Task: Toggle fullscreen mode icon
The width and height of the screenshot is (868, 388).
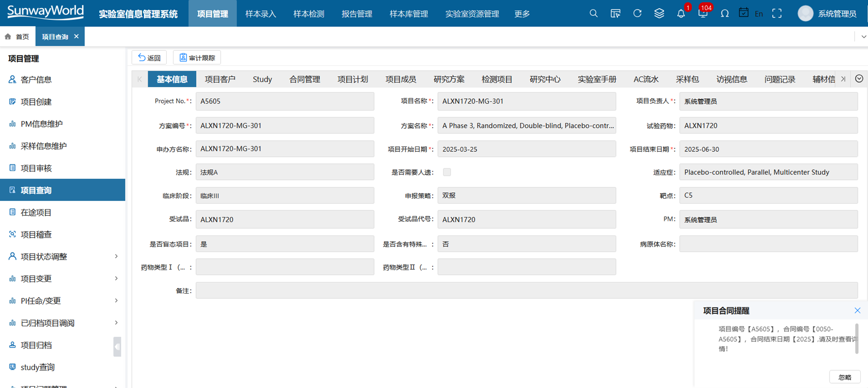Action: click(x=776, y=13)
